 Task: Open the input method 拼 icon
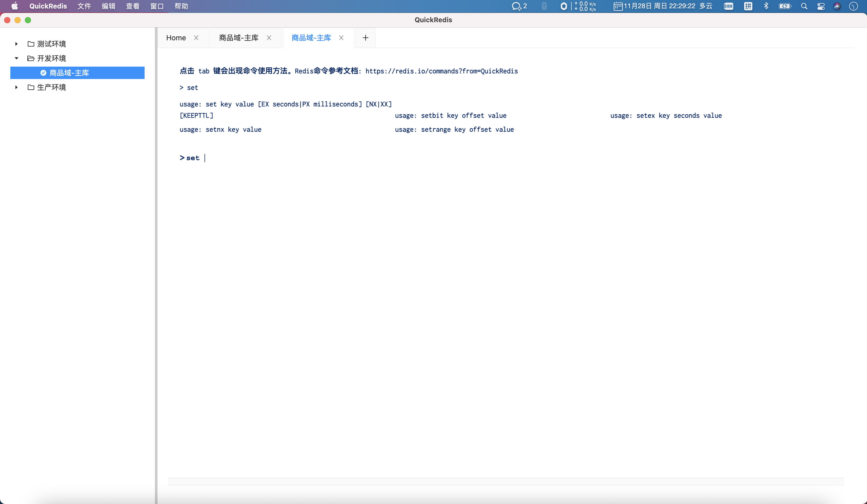pos(748,6)
